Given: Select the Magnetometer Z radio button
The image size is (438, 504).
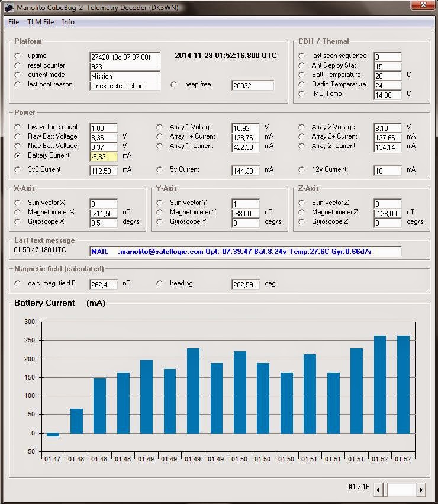Looking at the screenshot, I should click(301, 212).
